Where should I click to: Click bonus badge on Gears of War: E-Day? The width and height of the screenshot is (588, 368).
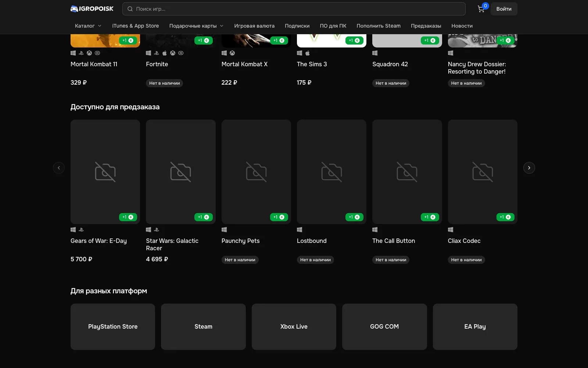coord(128,217)
